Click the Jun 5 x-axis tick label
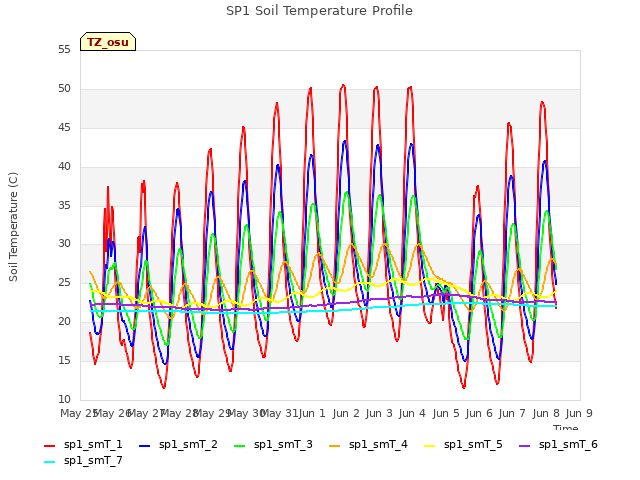Image resolution: width=640 pixels, height=480 pixels. [446, 413]
